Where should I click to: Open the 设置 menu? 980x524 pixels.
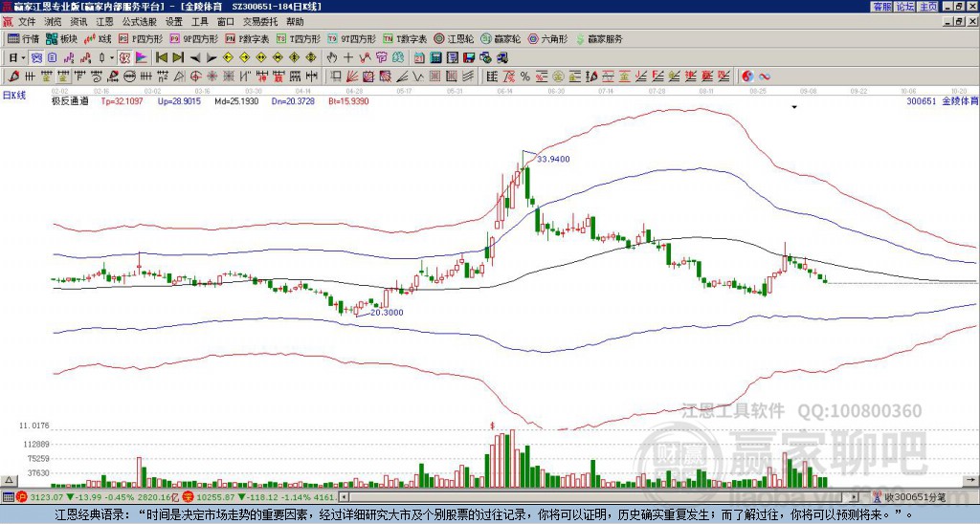pyautogui.click(x=174, y=22)
